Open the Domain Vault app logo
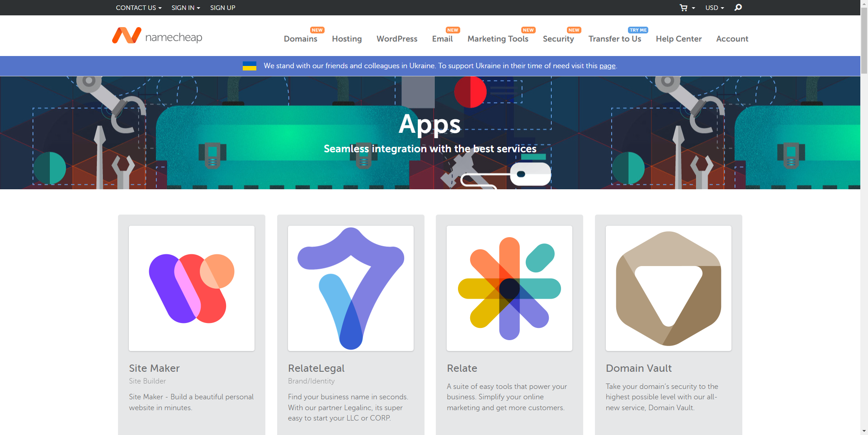 pos(669,288)
